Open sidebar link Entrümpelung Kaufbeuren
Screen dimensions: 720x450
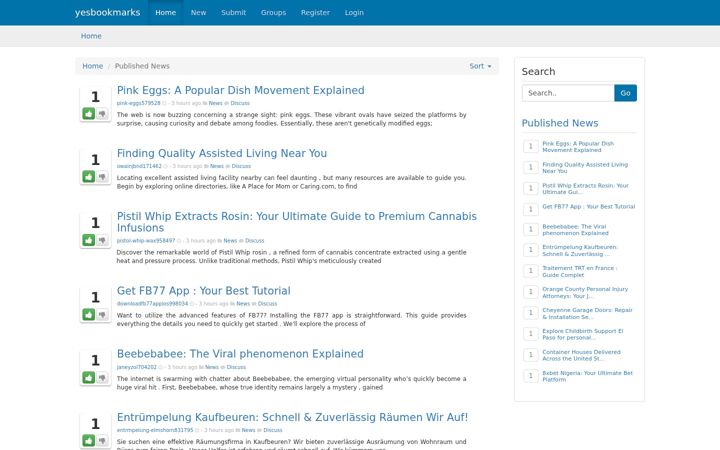(580, 250)
